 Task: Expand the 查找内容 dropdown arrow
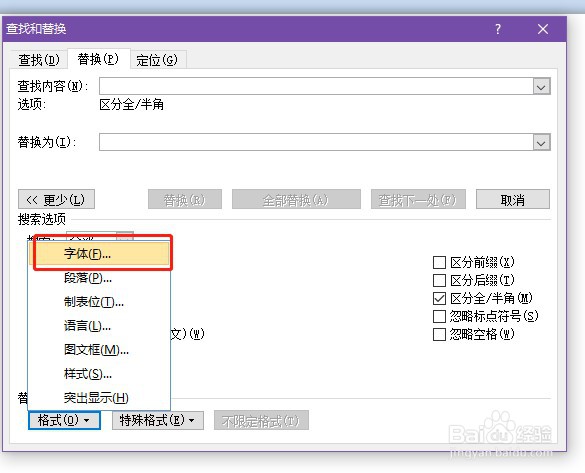point(541,87)
